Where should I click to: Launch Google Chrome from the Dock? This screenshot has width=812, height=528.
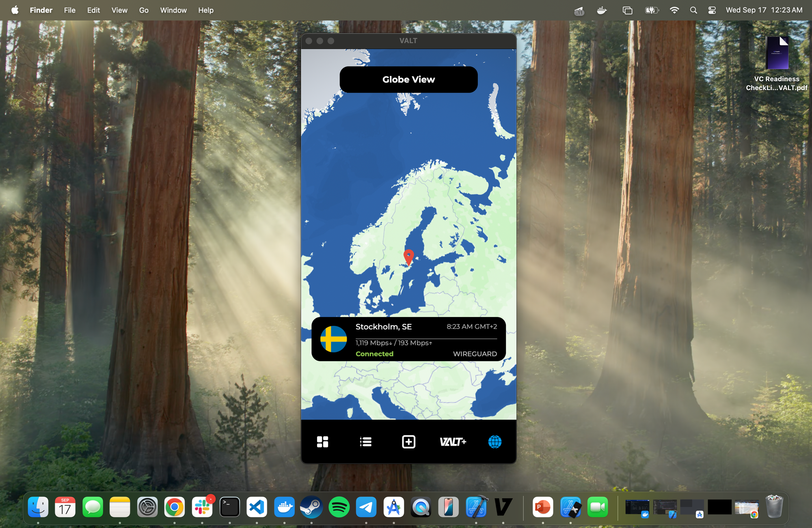pyautogui.click(x=175, y=507)
